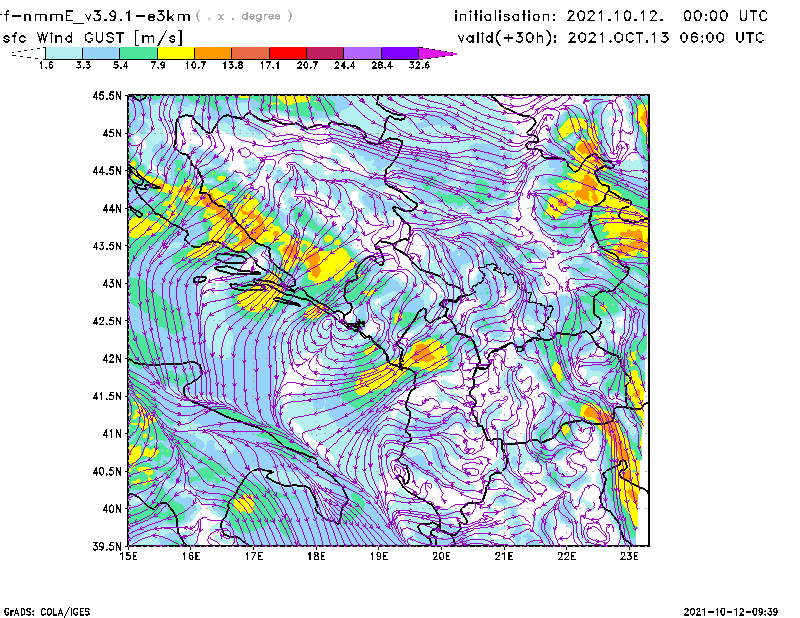Click the '22E' longitude label
This screenshot has height=618, width=800.
(566, 556)
